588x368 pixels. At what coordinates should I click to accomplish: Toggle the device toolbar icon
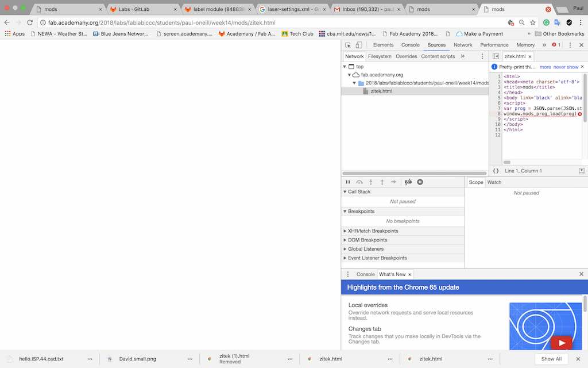coord(359,45)
